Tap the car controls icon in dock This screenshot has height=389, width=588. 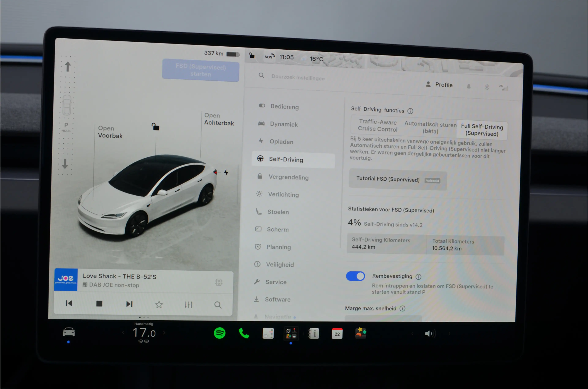tap(69, 332)
